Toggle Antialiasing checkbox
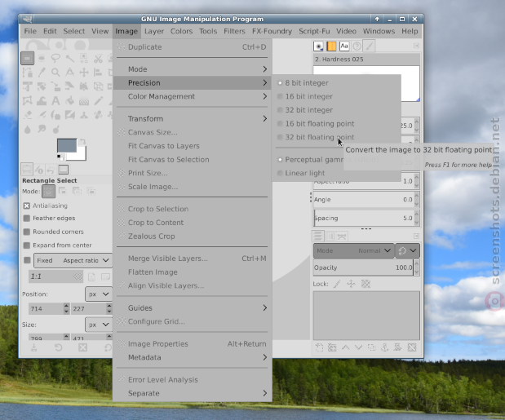The width and height of the screenshot is (505, 420). tap(27, 206)
